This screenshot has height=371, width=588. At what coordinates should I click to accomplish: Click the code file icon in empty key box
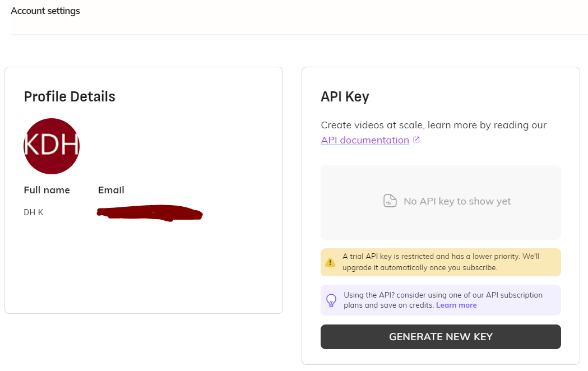point(390,201)
